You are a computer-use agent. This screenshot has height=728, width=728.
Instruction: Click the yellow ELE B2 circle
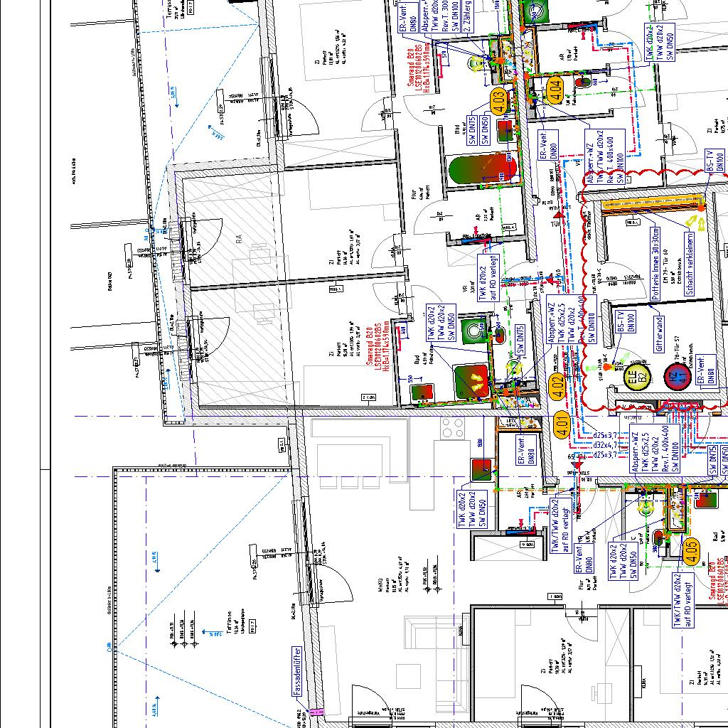point(636,378)
